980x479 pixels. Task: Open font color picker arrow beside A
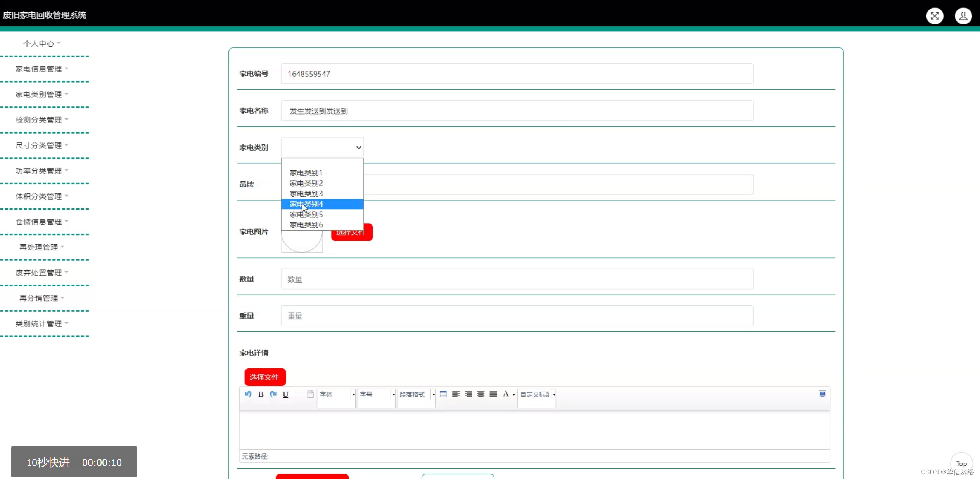(x=514, y=395)
